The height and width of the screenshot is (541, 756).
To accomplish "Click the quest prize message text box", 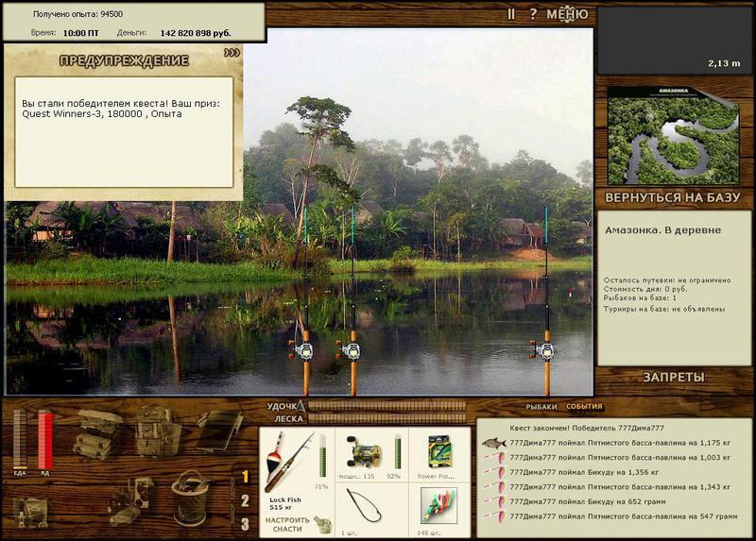I will click(124, 132).
